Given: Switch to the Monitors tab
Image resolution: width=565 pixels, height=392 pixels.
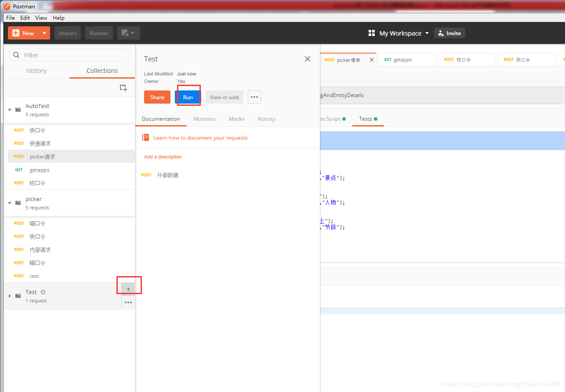Looking at the screenshot, I should coord(204,119).
